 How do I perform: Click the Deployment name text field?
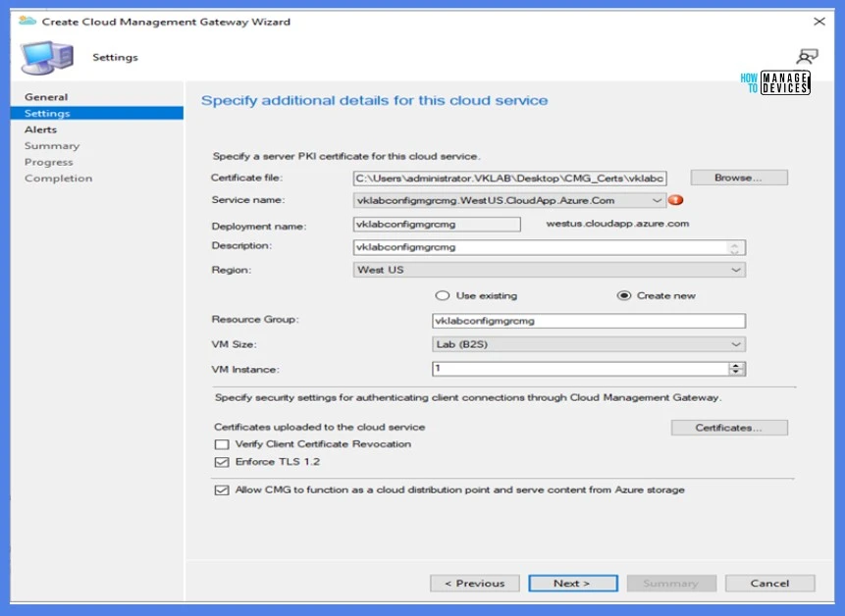click(x=437, y=225)
